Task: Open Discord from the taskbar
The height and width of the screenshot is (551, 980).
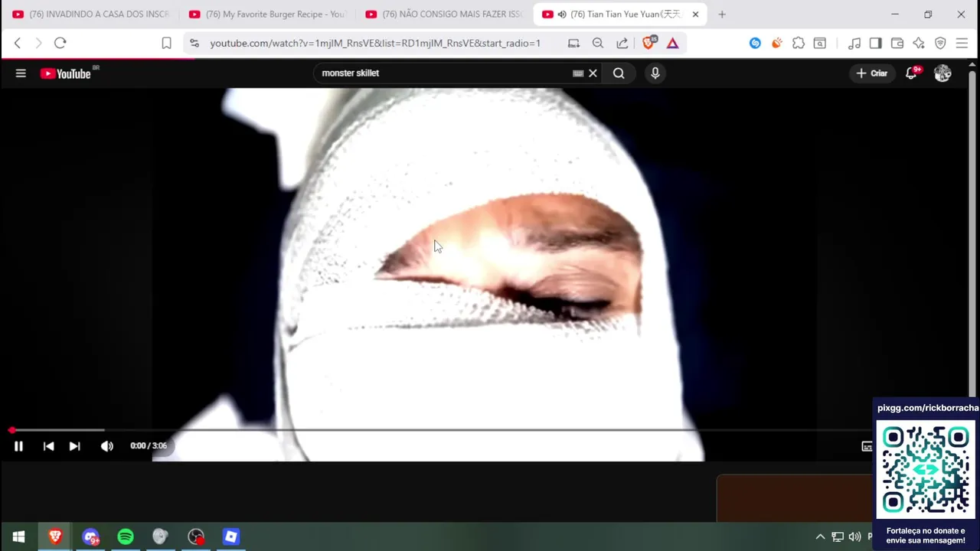Action: [x=90, y=537]
